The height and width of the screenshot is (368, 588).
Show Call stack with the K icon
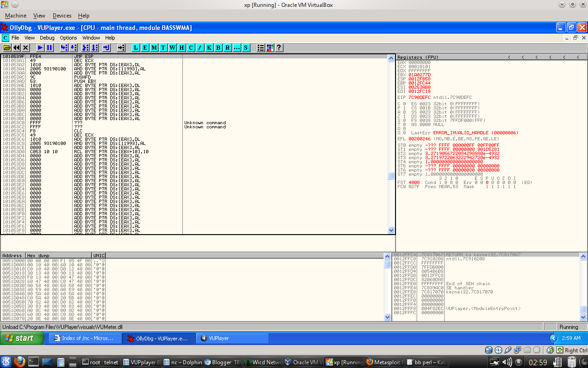click(x=209, y=47)
